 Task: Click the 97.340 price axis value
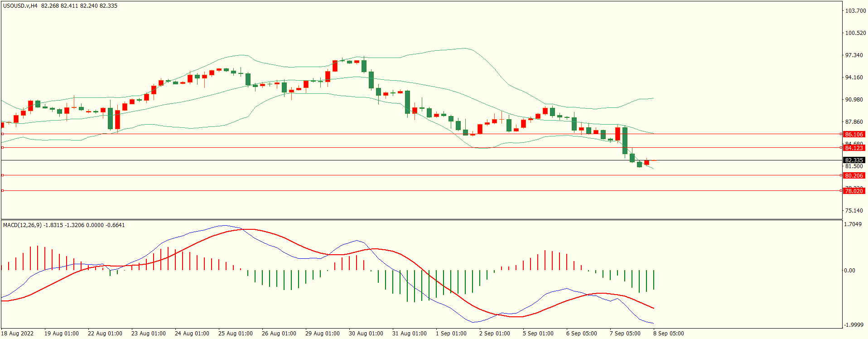[x=854, y=55]
